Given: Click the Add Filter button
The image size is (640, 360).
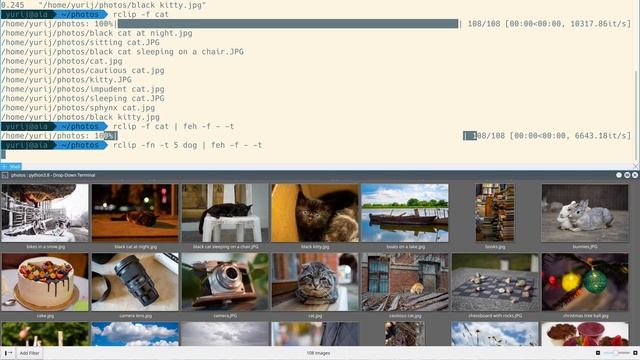Looking at the screenshot, I should point(30,353).
